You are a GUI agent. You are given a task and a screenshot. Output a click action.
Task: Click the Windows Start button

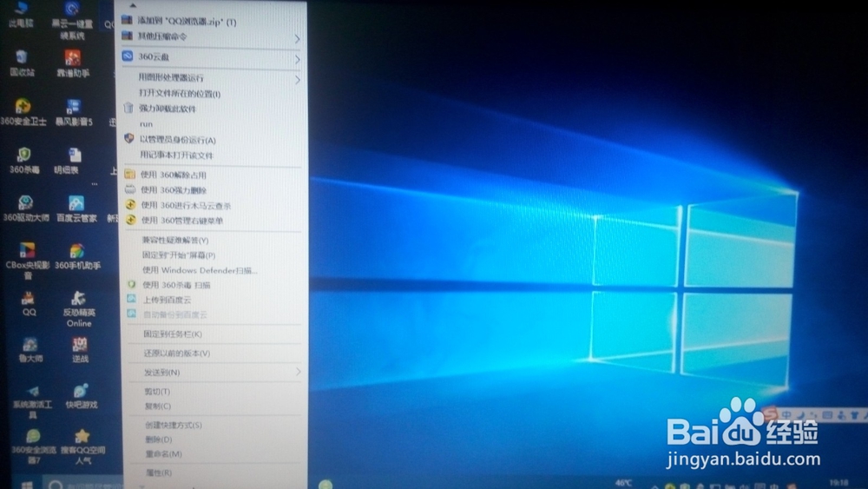pos(26,484)
